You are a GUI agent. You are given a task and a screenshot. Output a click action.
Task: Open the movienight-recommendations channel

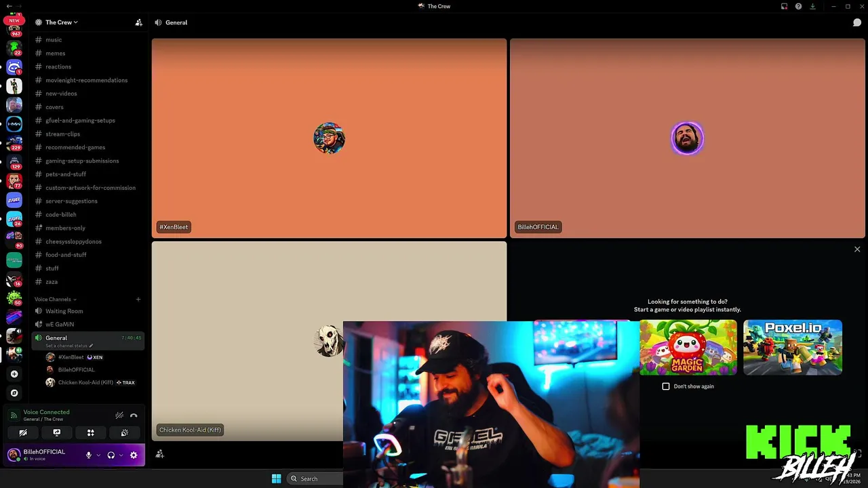(x=88, y=80)
